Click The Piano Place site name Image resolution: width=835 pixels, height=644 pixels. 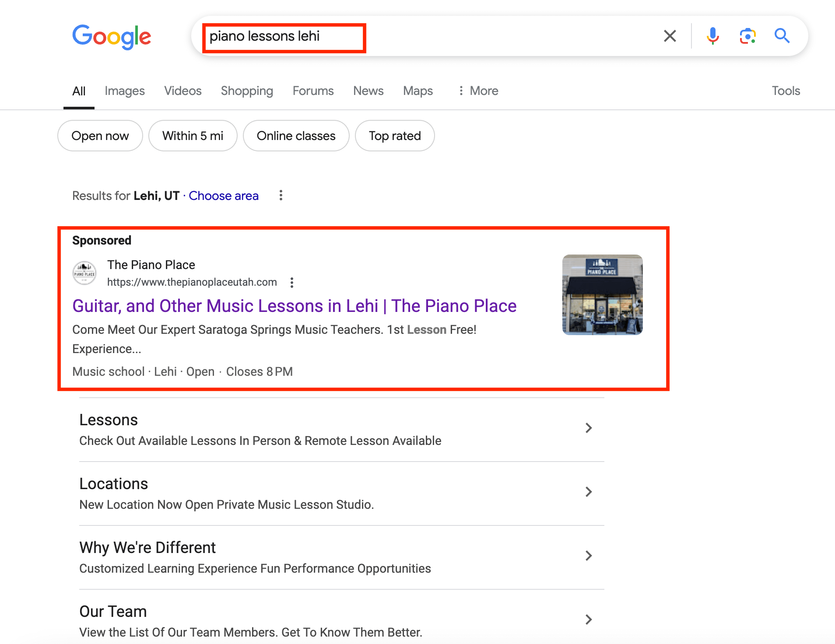tap(151, 265)
